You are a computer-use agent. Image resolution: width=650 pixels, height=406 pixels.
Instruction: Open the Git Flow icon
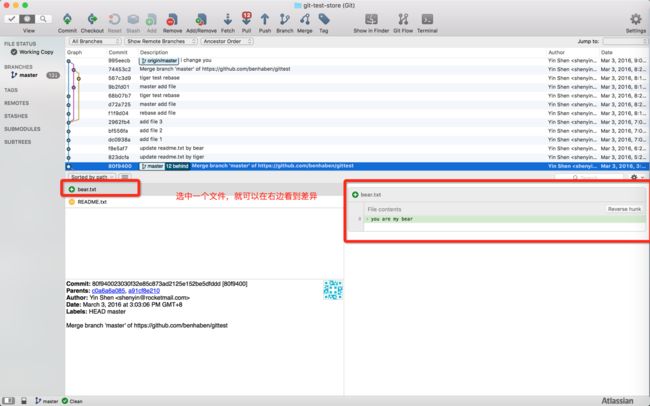403,19
